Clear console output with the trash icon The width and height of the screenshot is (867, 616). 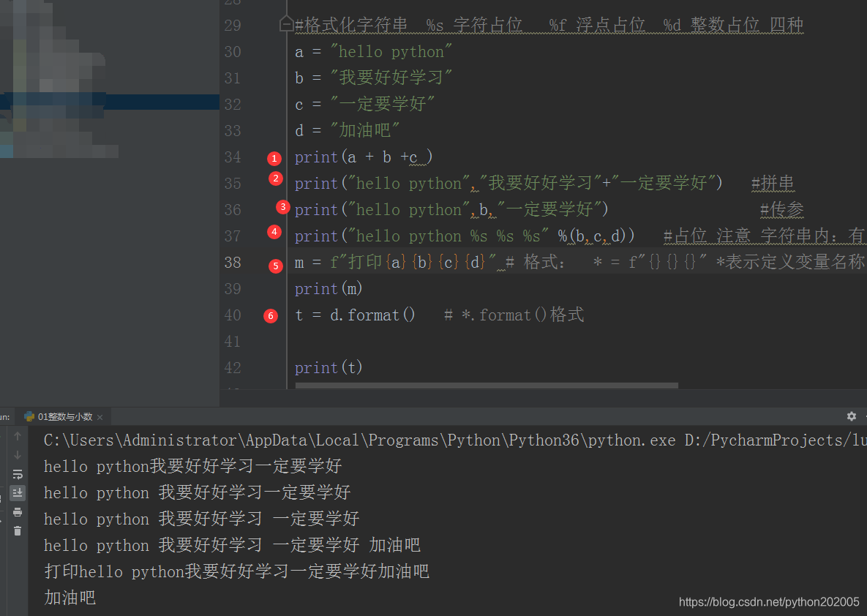coord(18,531)
